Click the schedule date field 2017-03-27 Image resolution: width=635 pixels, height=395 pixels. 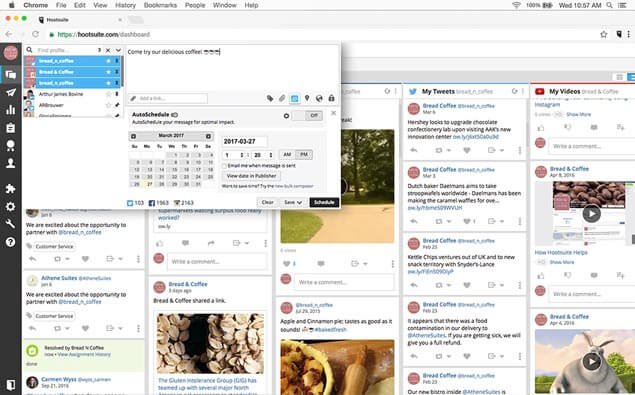244,141
